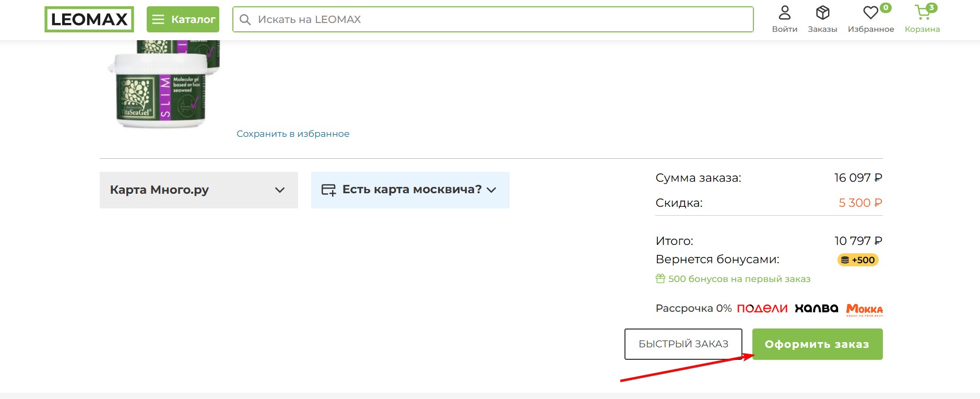This screenshot has width=980, height=399.
Task: Click the Скидка value 5 300 ₽
Action: (x=860, y=203)
